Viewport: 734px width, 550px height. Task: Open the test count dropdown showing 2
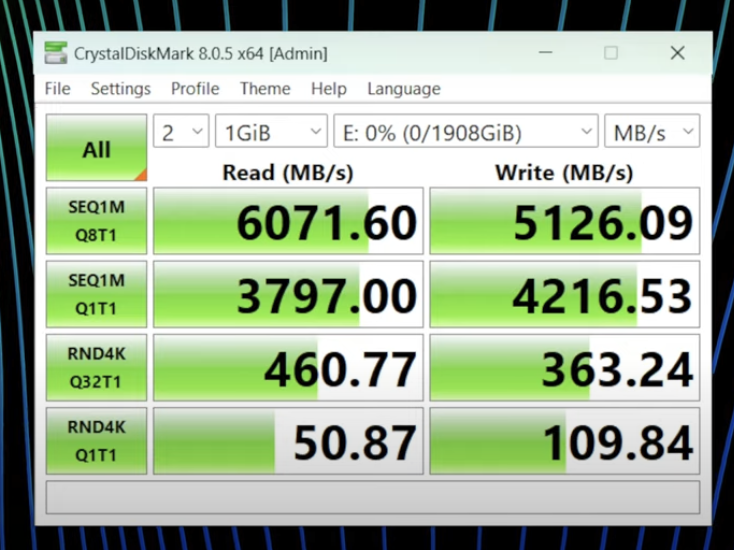point(181,132)
